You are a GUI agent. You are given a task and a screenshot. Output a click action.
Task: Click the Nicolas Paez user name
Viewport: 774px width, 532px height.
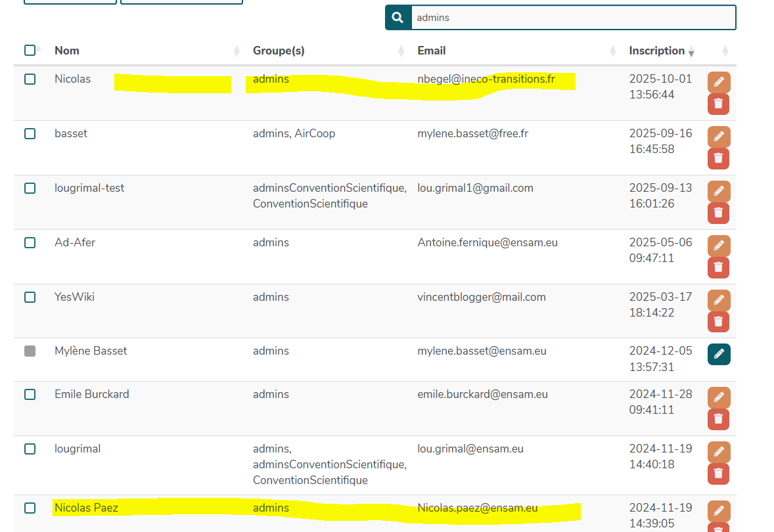coord(86,508)
